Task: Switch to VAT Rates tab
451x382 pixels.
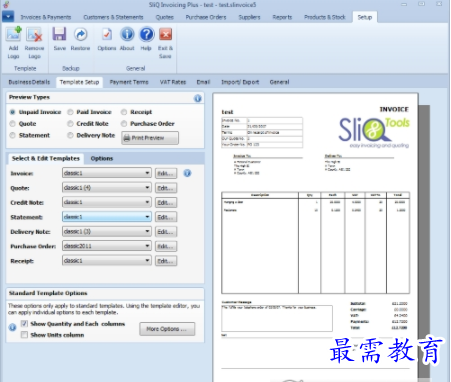Action: coord(173,82)
